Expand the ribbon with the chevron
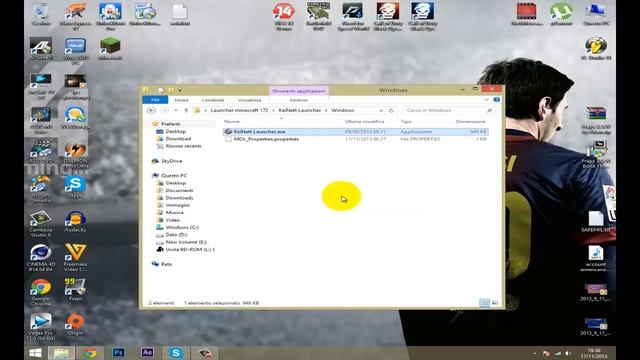 click(487, 100)
